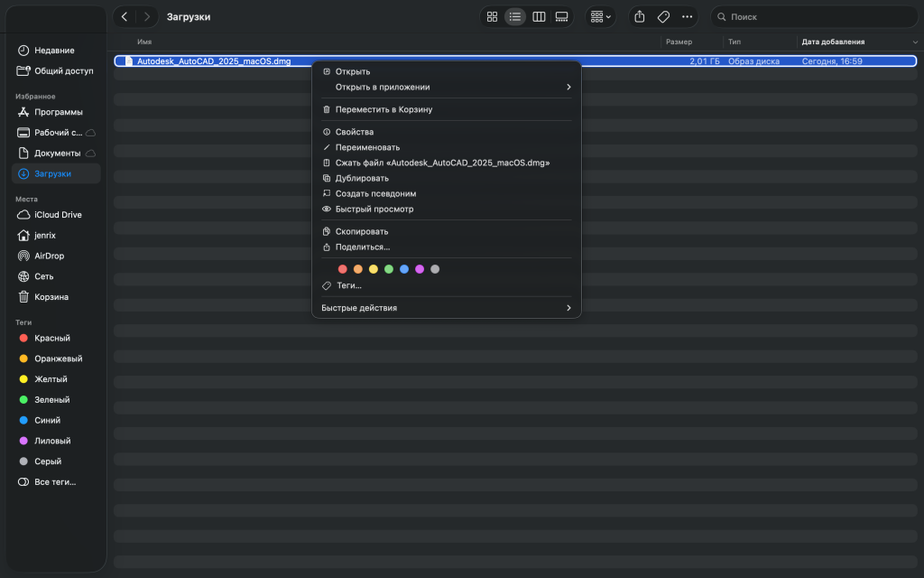Select the Серый tag in sidebar
The height and width of the screenshot is (578, 924).
(x=56, y=461)
